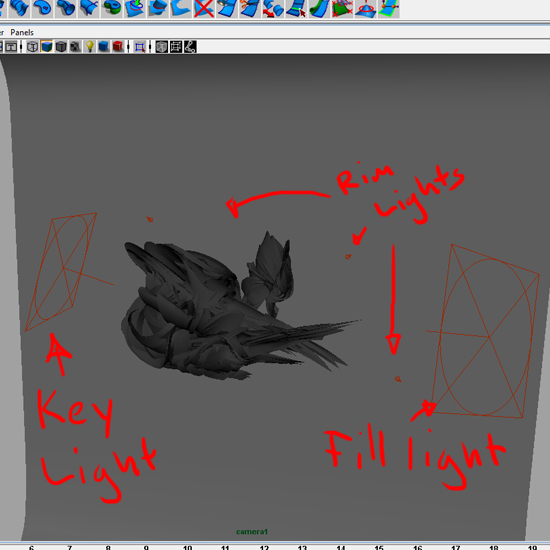Select small light icon near bird's tail

coord(398,379)
